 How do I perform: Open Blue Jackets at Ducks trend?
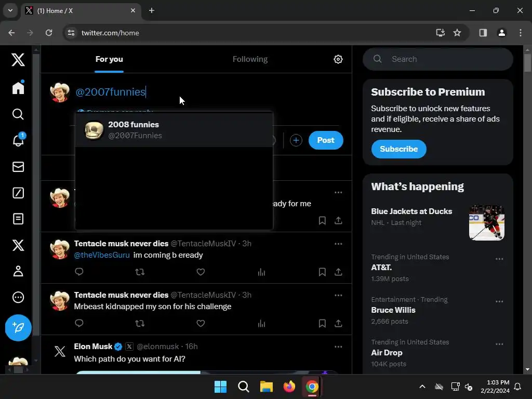(411, 211)
